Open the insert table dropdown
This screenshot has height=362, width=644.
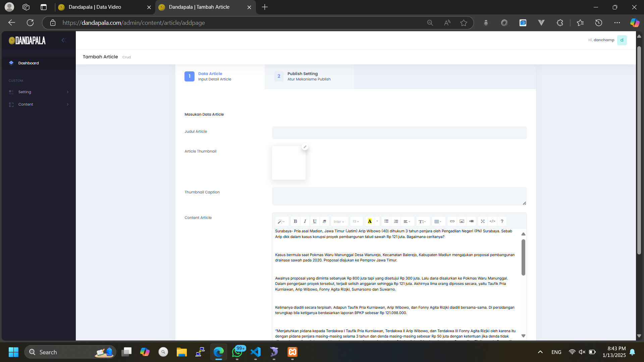tap(438, 222)
